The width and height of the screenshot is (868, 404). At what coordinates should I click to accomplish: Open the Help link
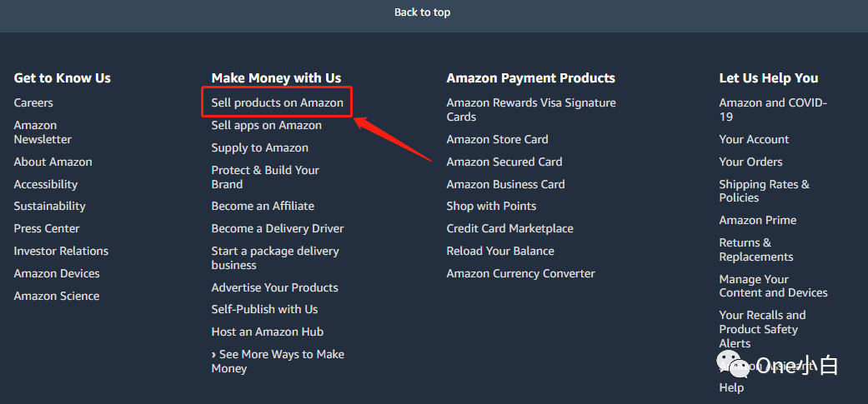[731, 387]
